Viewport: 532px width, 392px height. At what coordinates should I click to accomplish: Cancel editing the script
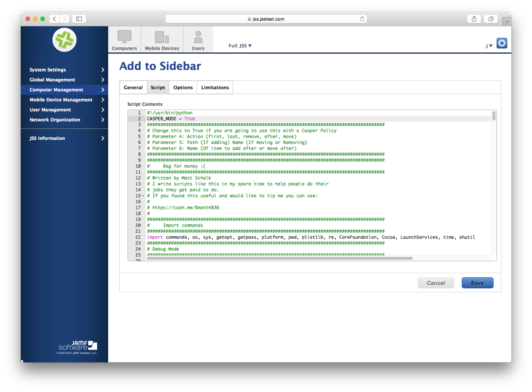pyautogui.click(x=436, y=283)
